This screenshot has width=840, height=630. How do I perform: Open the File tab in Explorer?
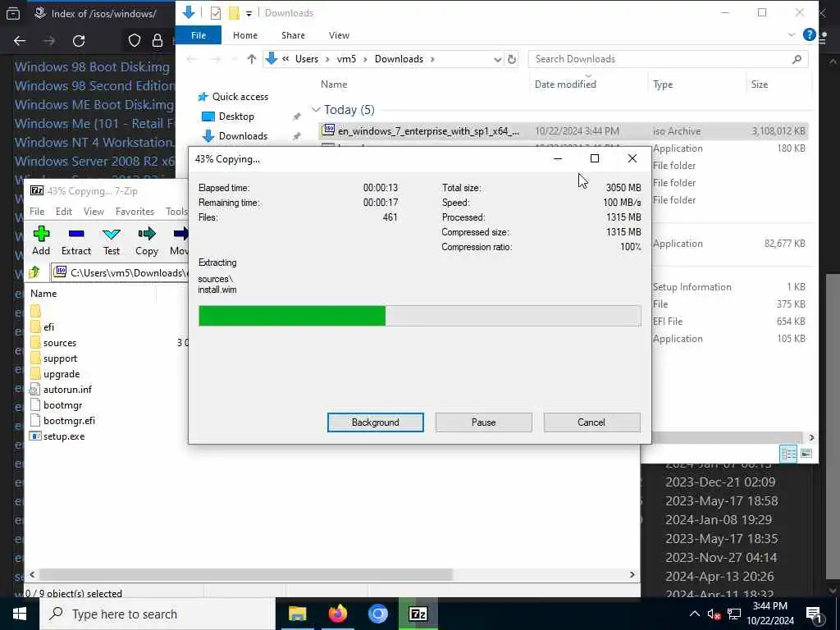(x=199, y=34)
